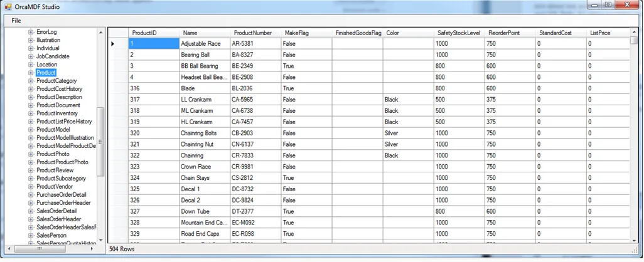Open the PurchaseOrderHeader table

pos(63,203)
